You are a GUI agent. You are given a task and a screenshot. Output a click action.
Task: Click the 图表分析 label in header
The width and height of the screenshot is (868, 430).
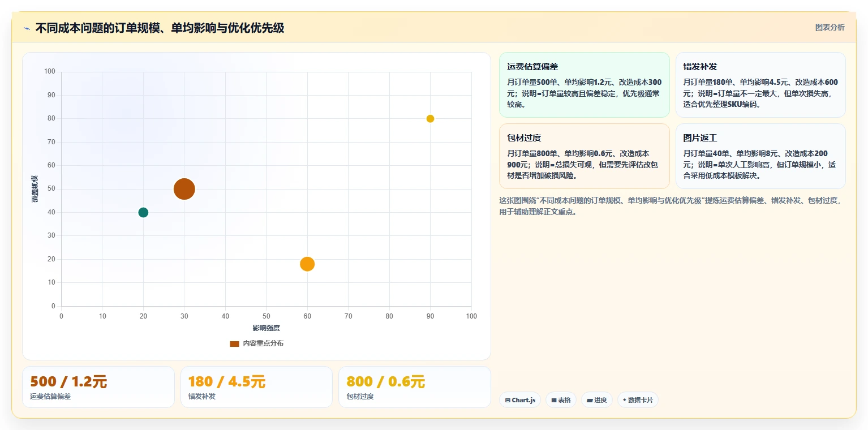point(830,27)
